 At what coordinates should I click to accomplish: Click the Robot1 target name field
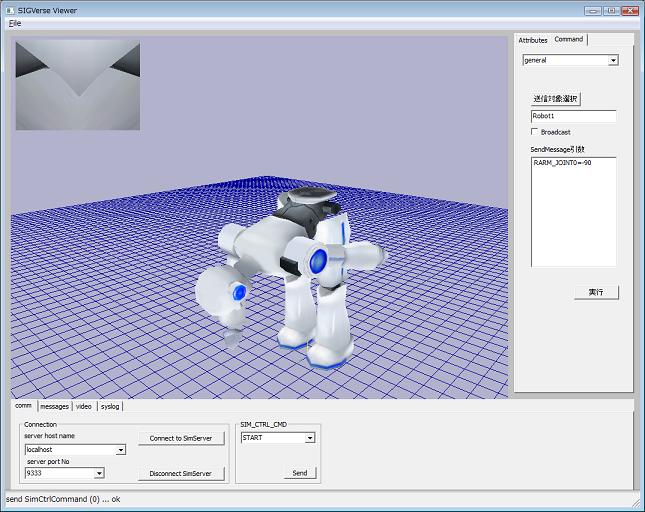[x=573, y=117]
